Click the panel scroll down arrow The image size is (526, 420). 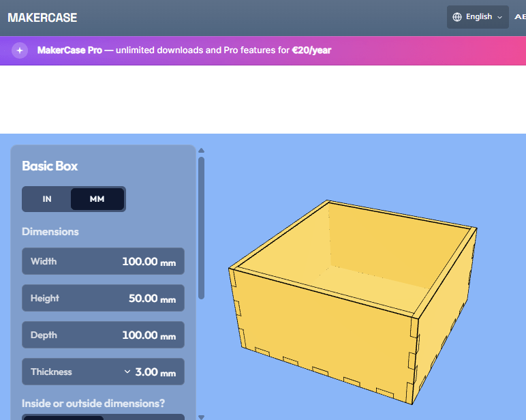(x=201, y=417)
